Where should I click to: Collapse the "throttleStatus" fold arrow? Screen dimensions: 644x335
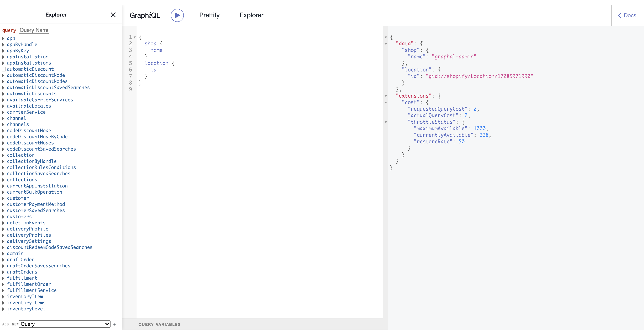pos(386,122)
